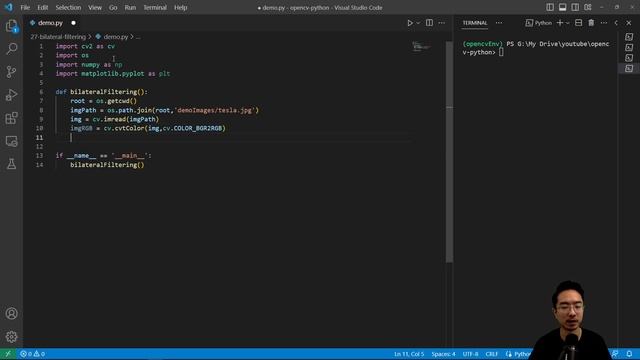Click the breadcrumb ellipsis symbol item

pyautogui.click(x=138, y=37)
